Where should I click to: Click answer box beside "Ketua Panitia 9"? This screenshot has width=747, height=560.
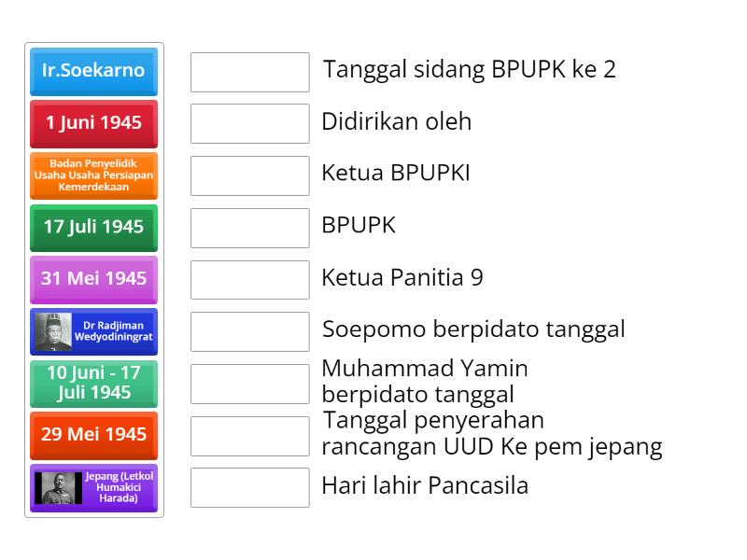[248, 278]
